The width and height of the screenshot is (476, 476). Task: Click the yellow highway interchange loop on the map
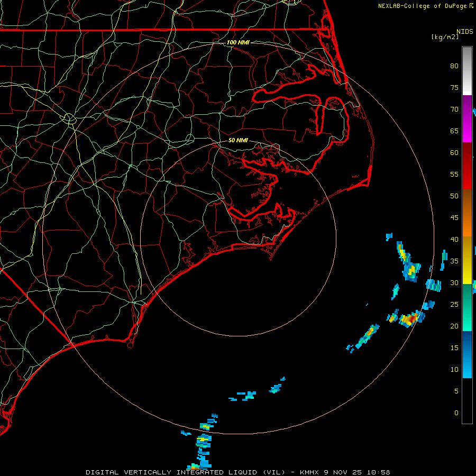(69, 118)
